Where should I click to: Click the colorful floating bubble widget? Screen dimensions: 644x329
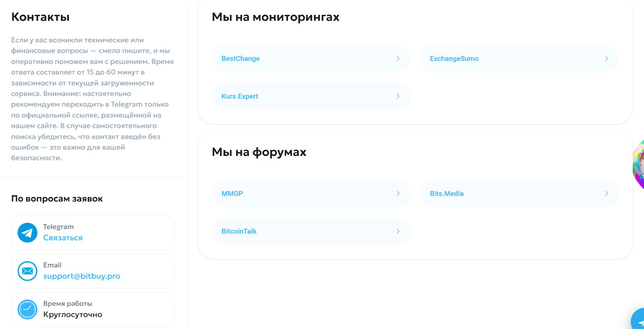click(639, 165)
